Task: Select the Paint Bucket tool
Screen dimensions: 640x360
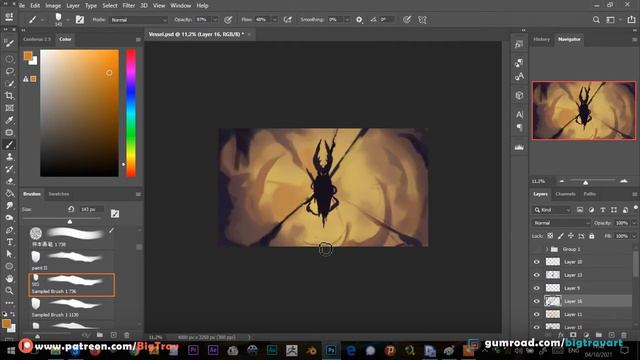Action: pyautogui.click(x=9, y=193)
